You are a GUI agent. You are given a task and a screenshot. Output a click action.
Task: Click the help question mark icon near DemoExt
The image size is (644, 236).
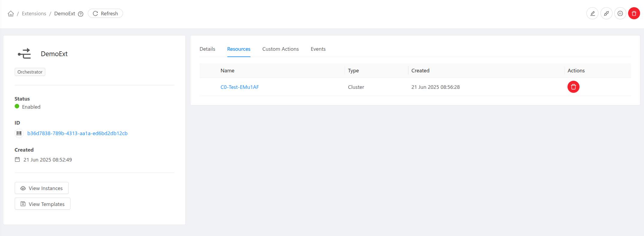(x=81, y=14)
